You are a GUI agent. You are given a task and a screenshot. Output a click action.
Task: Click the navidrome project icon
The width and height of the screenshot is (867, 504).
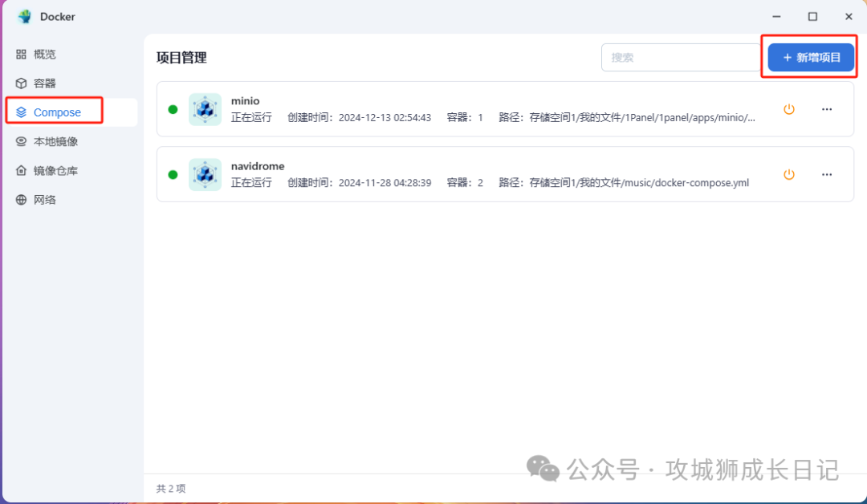pyautogui.click(x=206, y=175)
